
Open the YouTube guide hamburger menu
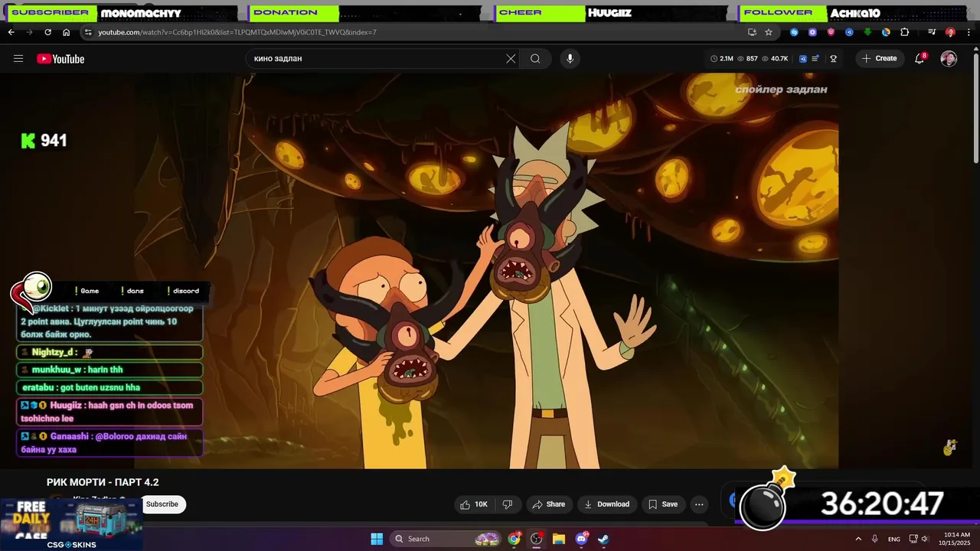coord(18,59)
